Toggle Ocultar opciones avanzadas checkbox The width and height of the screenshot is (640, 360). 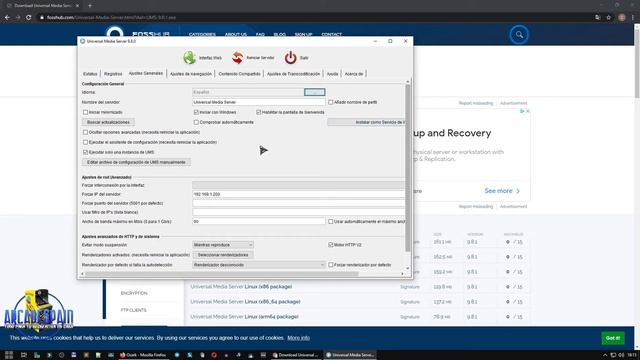point(85,132)
